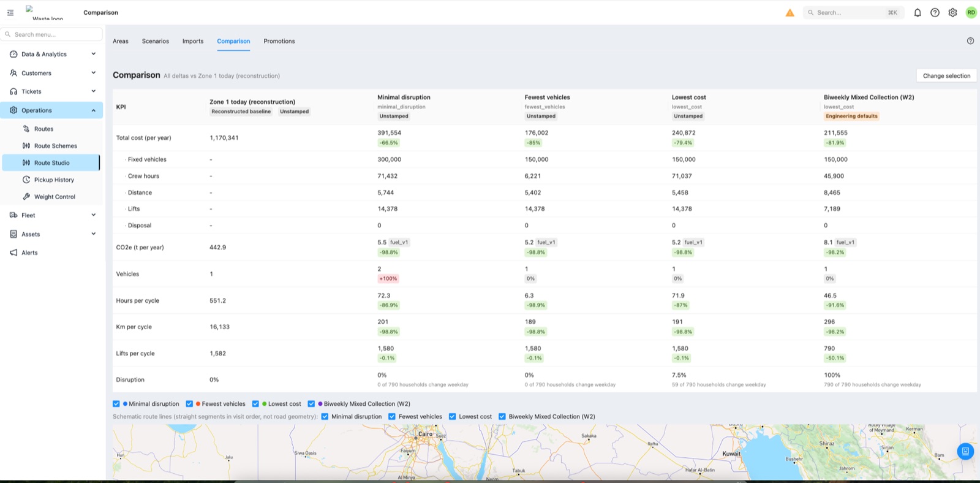Click the Route Schemes icon
Screen dimensions: 980x483
tap(26, 146)
